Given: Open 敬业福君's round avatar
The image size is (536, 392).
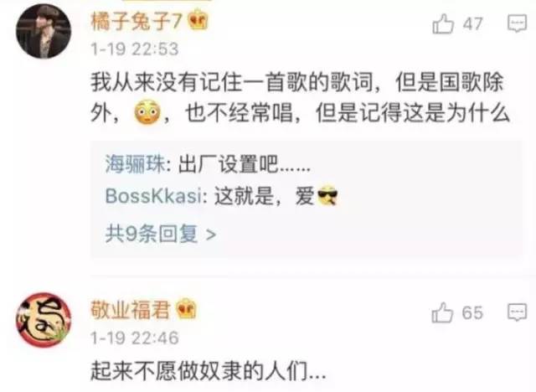Looking at the screenshot, I should pyautogui.click(x=44, y=319).
